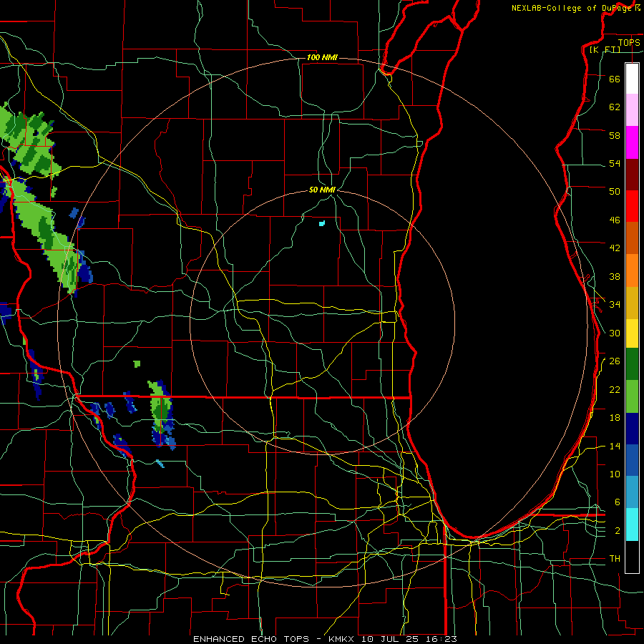Click the 'KMKX' radar site identifier

(343, 639)
